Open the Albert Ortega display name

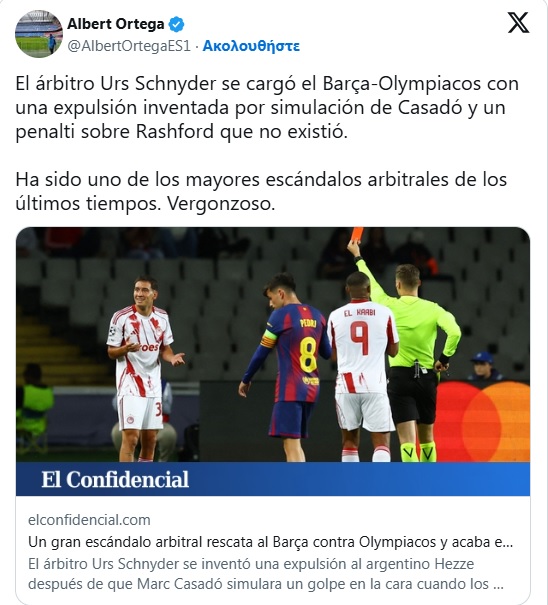pos(116,24)
